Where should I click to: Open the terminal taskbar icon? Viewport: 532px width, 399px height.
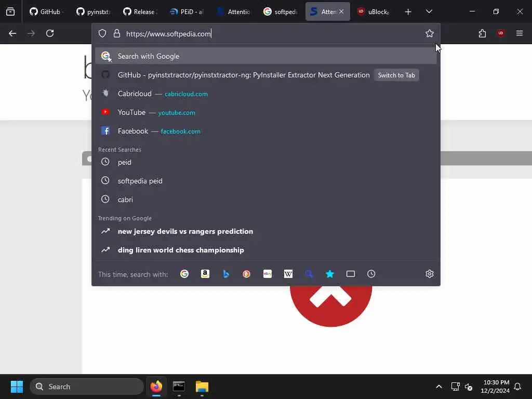click(x=179, y=387)
